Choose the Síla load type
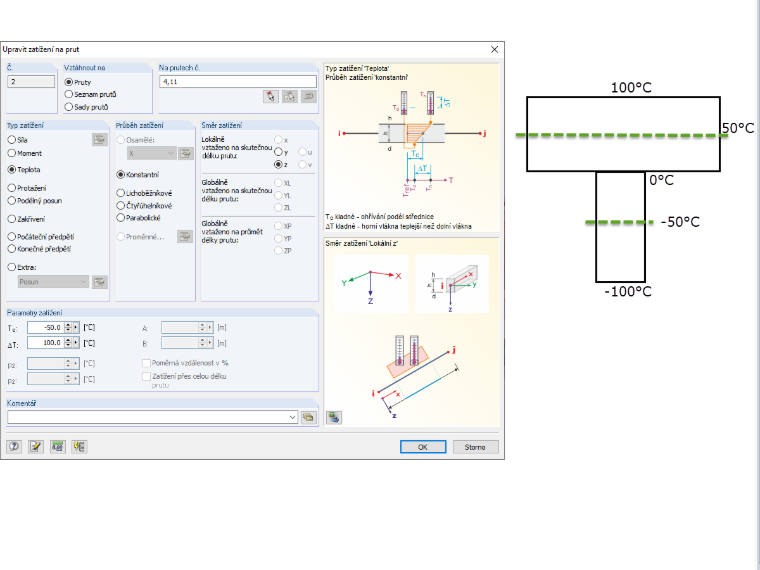 point(12,140)
